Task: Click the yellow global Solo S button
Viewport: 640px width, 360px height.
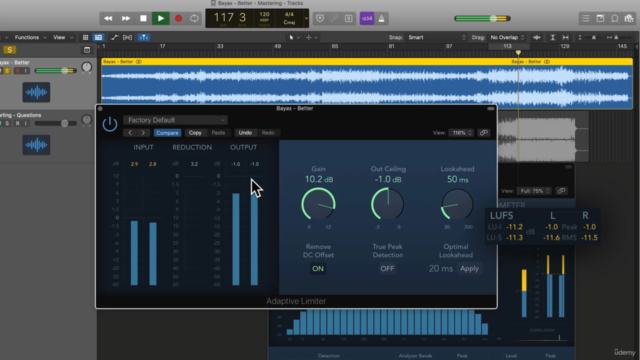Action: 9,50
